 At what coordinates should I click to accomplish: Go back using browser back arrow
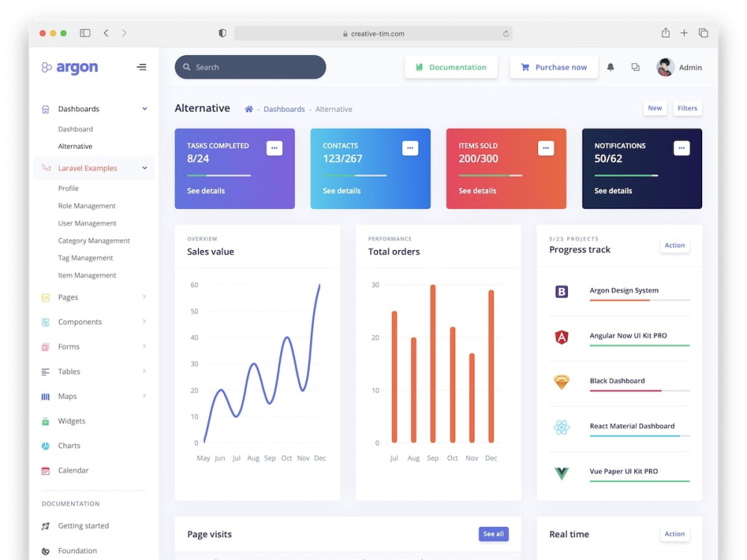[106, 33]
